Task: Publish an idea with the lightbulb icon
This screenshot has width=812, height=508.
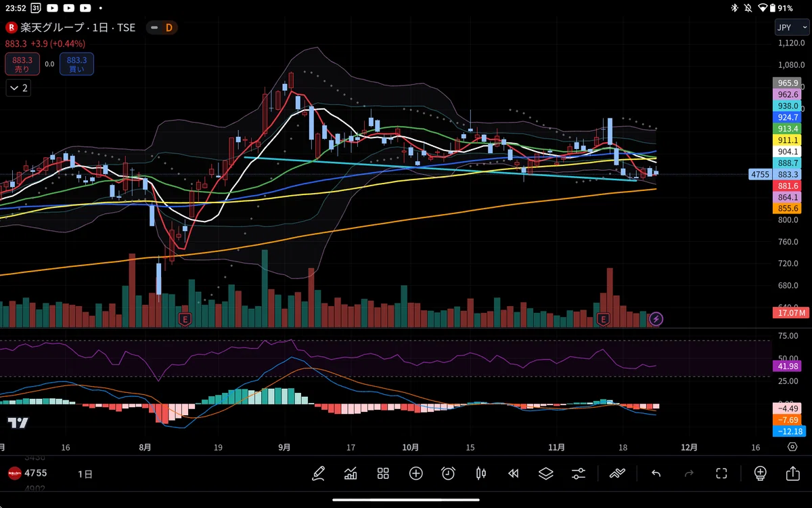Action: click(x=760, y=473)
